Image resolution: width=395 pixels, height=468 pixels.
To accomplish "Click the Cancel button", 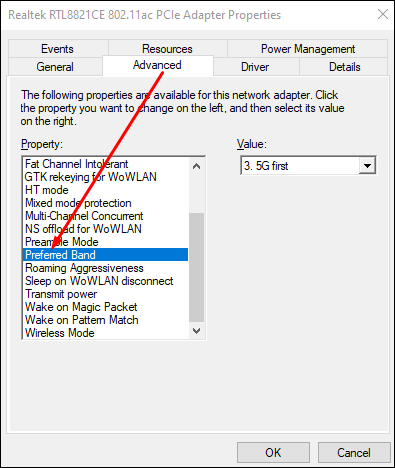I will click(x=354, y=453).
